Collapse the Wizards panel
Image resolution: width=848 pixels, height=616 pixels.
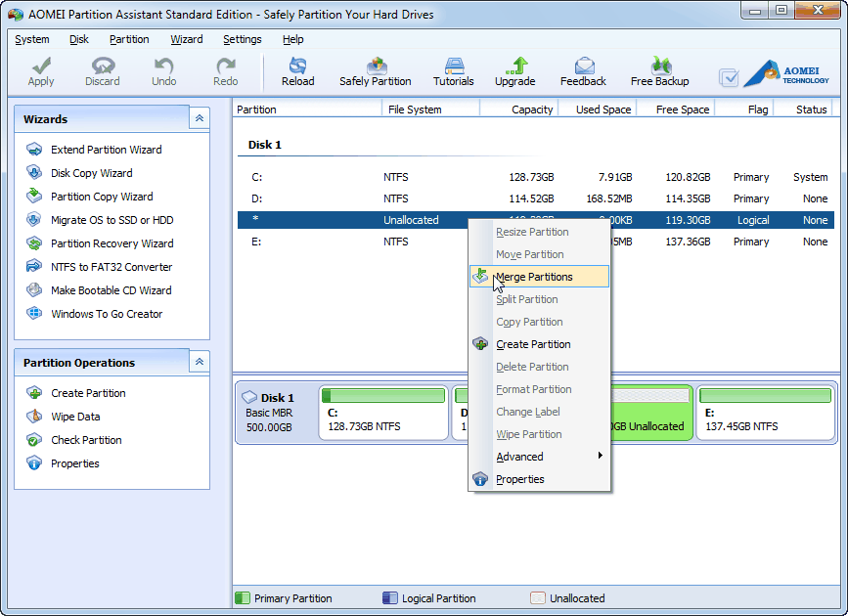click(199, 118)
